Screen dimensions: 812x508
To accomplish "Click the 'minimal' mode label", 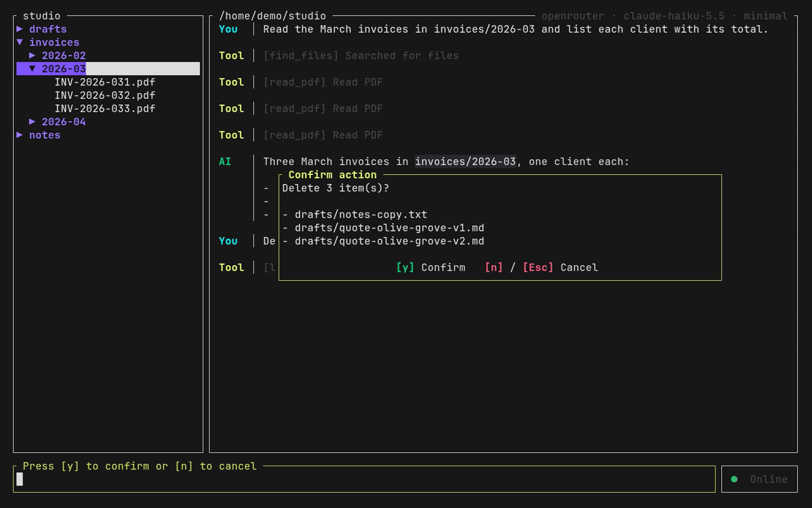I will click(766, 16).
